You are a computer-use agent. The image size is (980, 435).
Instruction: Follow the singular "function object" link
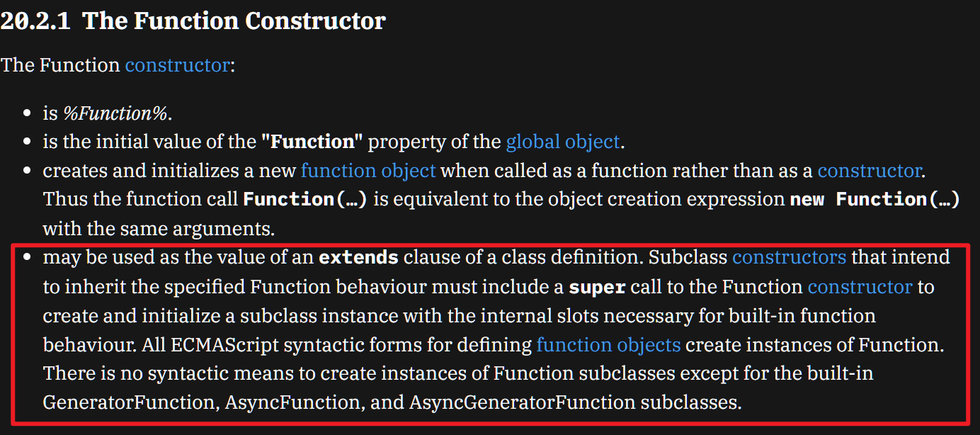pos(368,171)
